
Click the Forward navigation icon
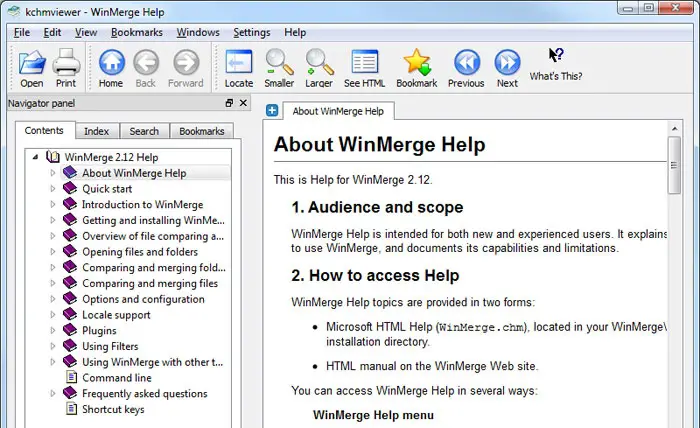coord(186,62)
